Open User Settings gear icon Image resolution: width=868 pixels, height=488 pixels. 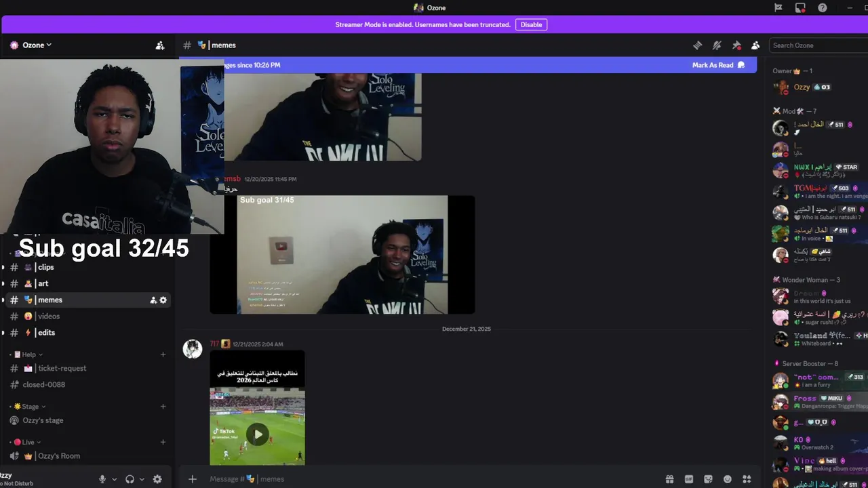(x=157, y=479)
